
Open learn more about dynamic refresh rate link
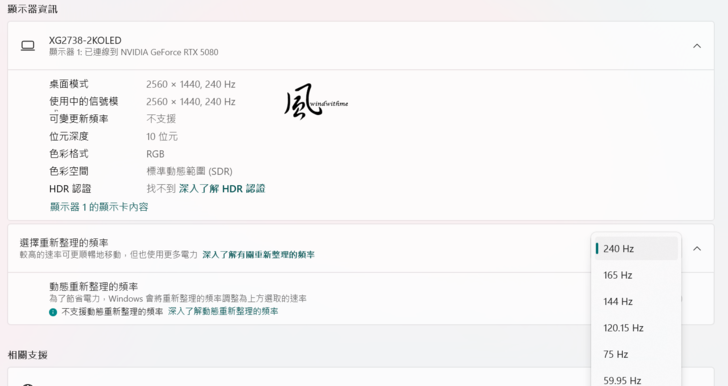click(223, 311)
